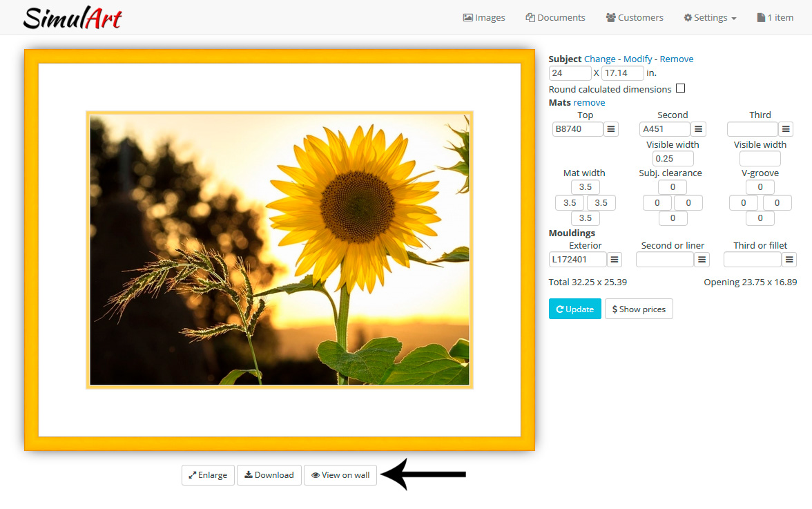Click Show prices button
812x509 pixels.
point(639,309)
